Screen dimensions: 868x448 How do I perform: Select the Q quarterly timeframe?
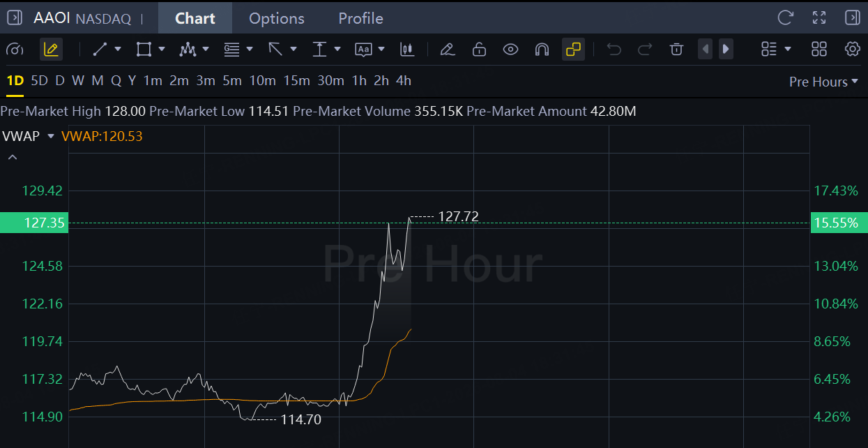(116, 81)
